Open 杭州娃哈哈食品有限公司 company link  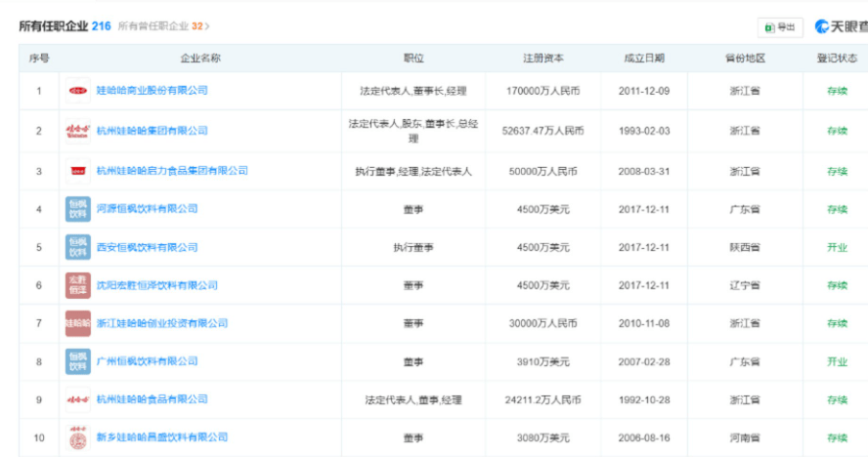(152, 399)
